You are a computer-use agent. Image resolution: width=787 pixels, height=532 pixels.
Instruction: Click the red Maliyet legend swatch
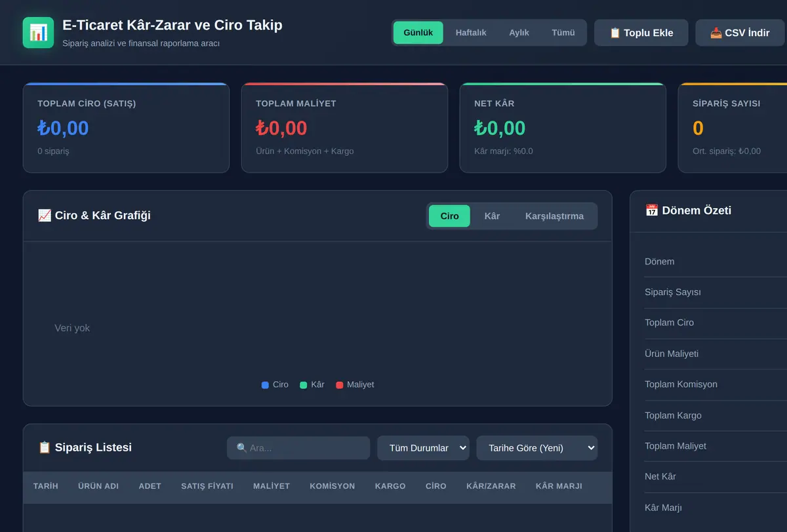(x=339, y=385)
